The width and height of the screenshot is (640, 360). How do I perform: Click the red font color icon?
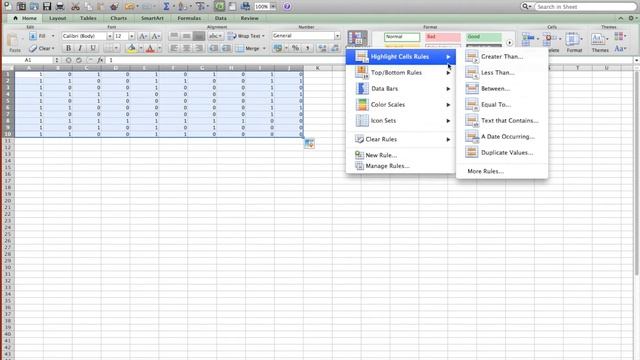click(150, 48)
